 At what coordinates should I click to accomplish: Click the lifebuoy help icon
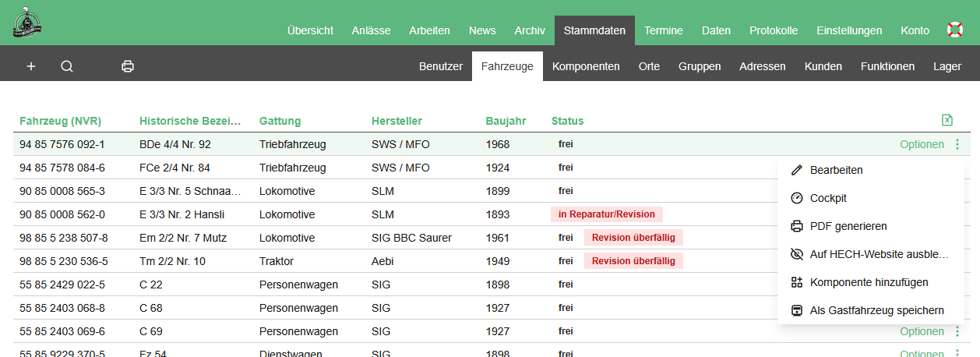[955, 30]
